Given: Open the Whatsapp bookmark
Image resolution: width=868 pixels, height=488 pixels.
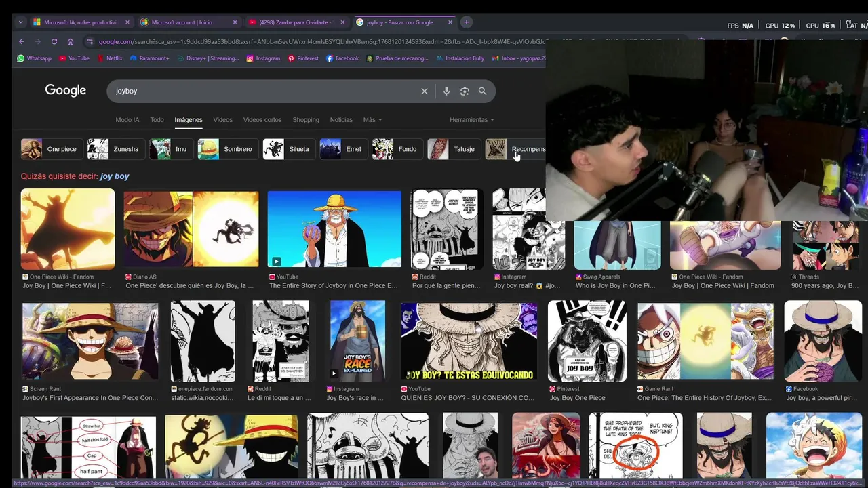Looking at the screenshot, I should 34,58.
